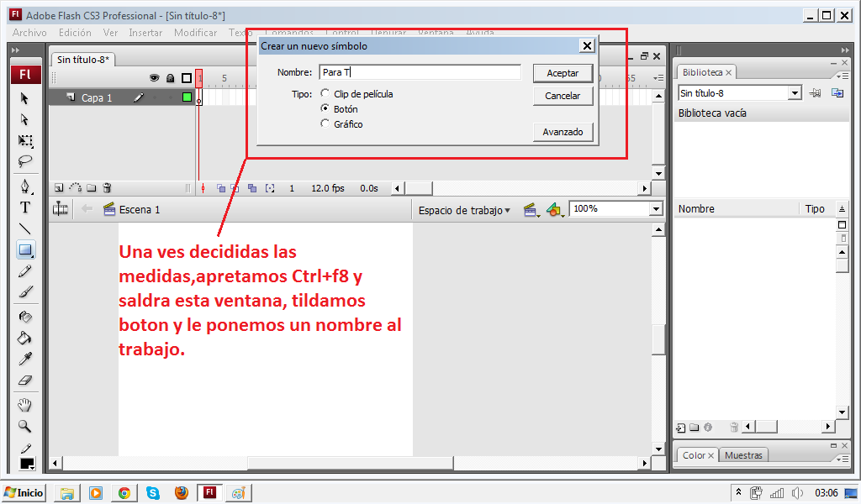Select the Paint Bucket tool
The height and width of the screenshot is (504, 861).
[x=25, y=338]
